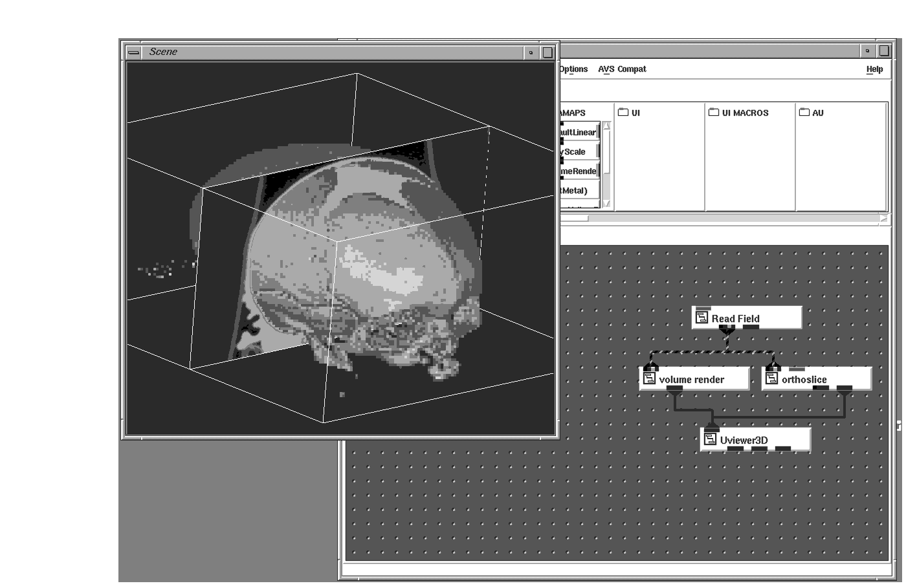
Task: Click the volume render output port
Action: click(x=674, y=388)
